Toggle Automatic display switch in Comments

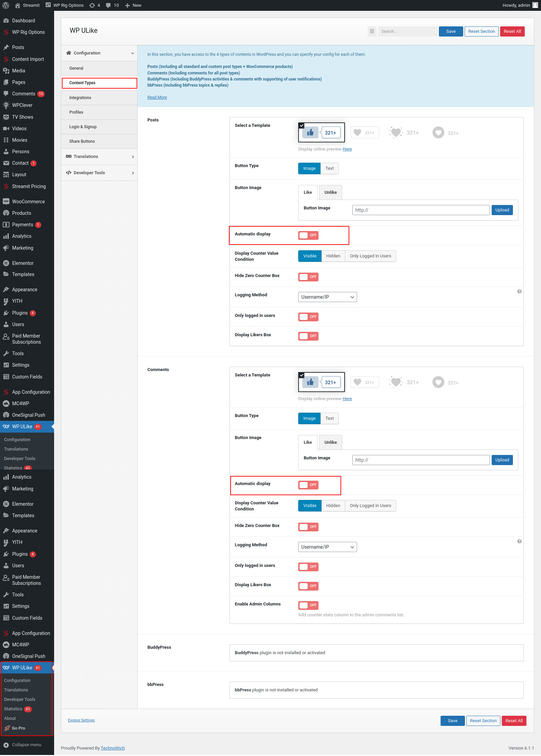tap(308, 485)
